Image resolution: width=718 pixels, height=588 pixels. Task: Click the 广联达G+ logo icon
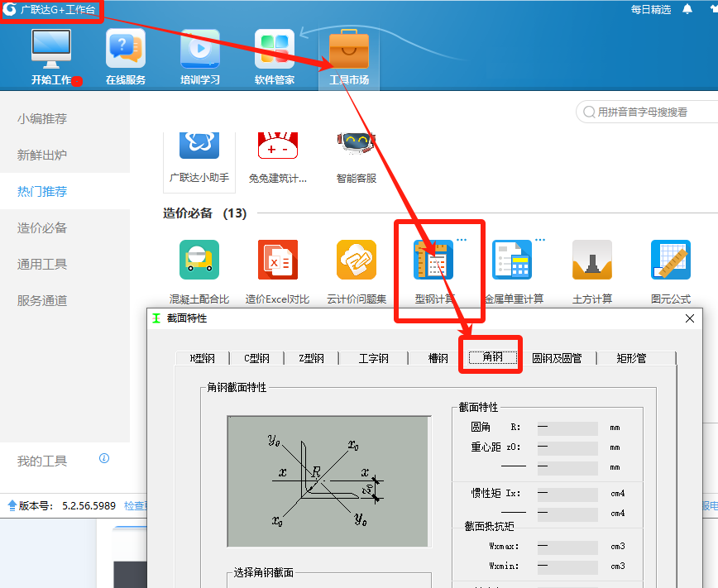(x=9, y=9)
